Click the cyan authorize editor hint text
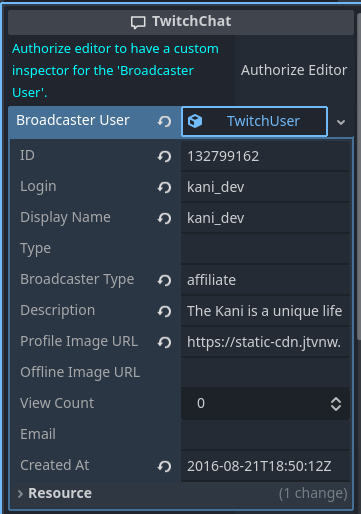The width and height of the screenshot is (361, 514). pos(115,70)
